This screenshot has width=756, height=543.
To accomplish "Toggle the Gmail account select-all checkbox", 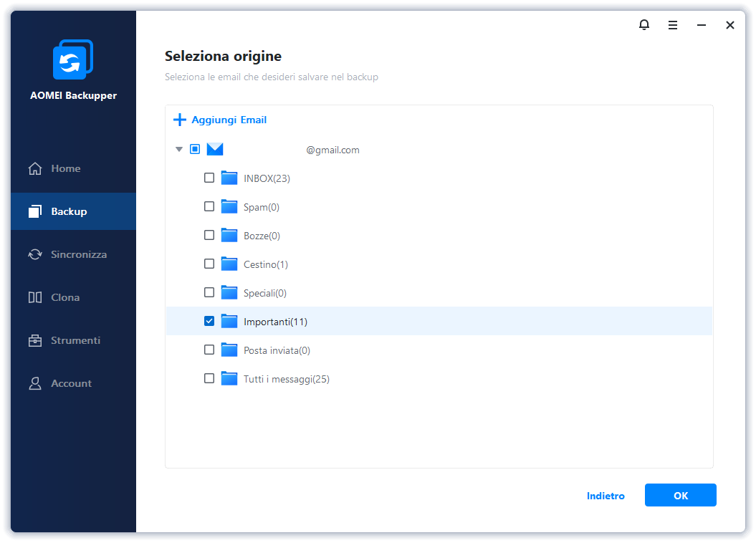I will coord(195,150).
